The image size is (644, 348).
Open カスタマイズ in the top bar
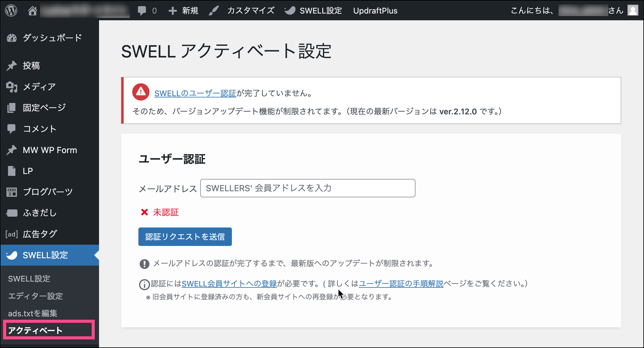251,11
